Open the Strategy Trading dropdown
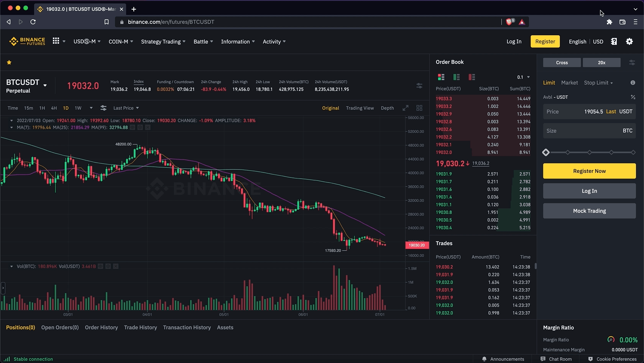Screen dimensions: 644x363 [x=163, y=41]
